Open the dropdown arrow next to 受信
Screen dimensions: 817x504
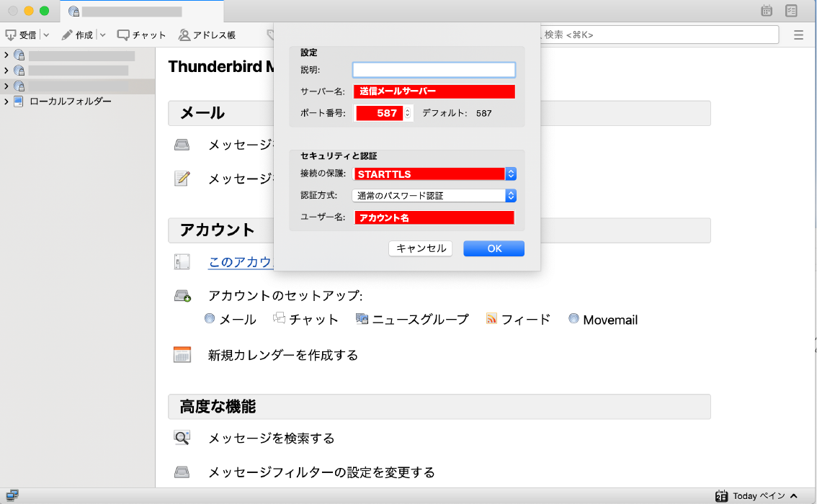coord(45,35)
